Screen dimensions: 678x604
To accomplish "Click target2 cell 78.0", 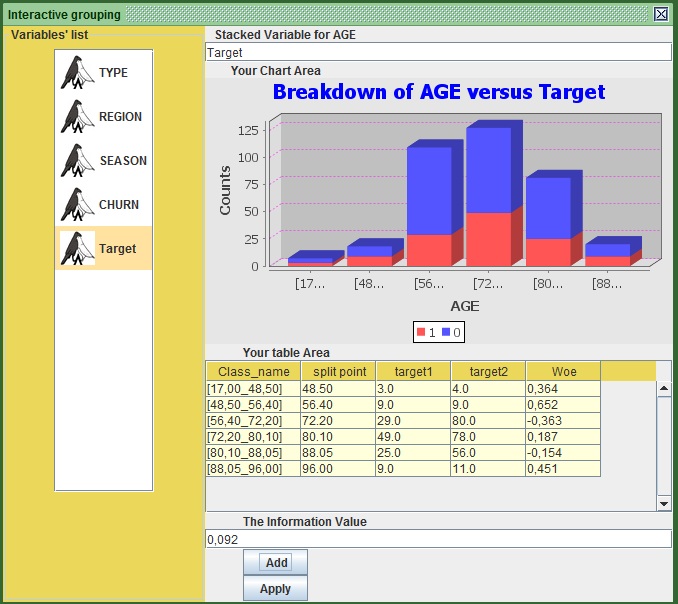I will [x=488, y=437].
